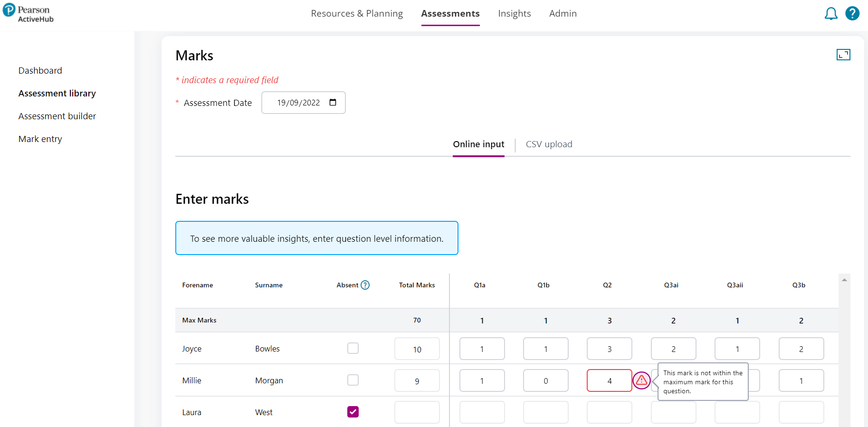Open the Admin menu item
Image resolution: width=868 pixels, height=427 pixels.
pos(563,14)
